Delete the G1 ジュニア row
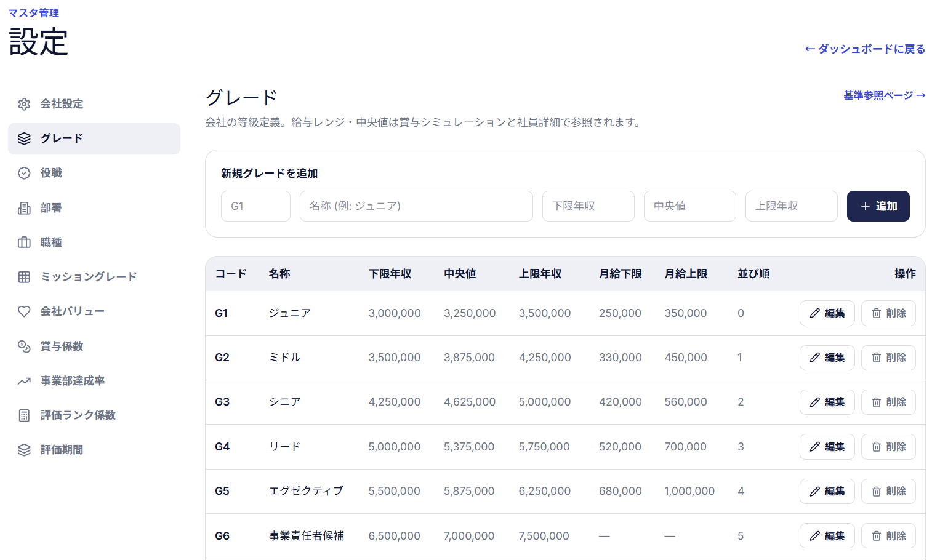 point(888,313)
